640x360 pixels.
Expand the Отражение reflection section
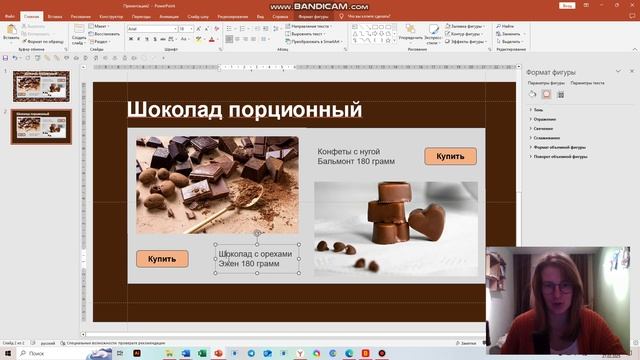point(542,119)
